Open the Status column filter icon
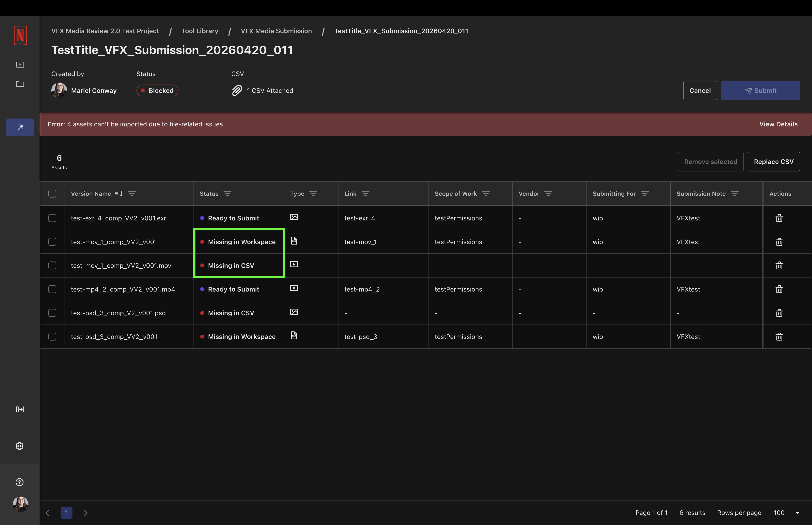Screen dimensions: 812x525 pyautogui.click(x=227, y=194)
